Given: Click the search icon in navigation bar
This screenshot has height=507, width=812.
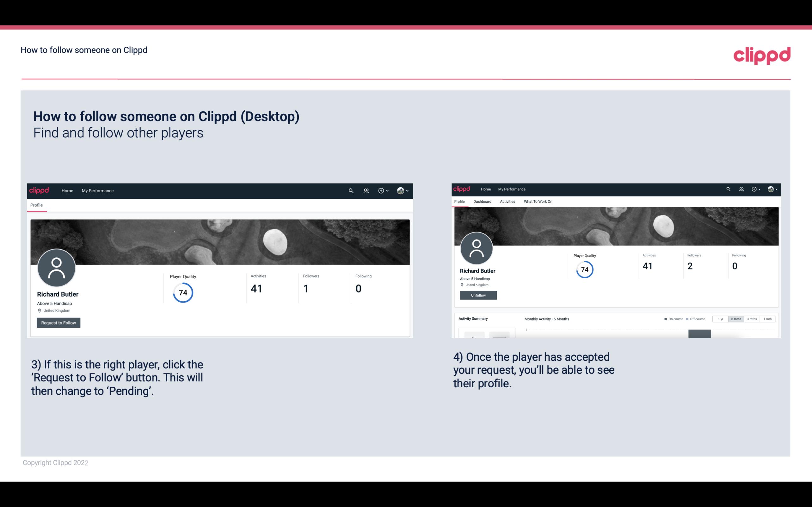Looking at the screenshot, I should pos(350,190).
